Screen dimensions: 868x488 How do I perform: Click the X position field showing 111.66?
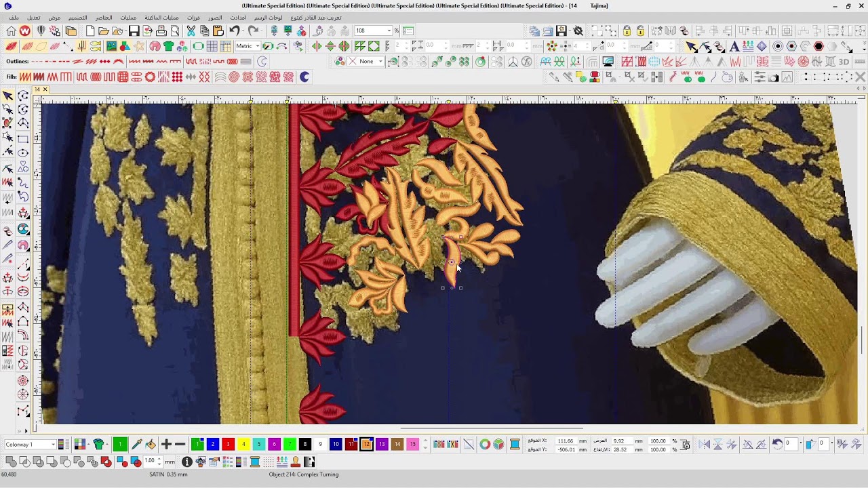(x=566, y=441)
